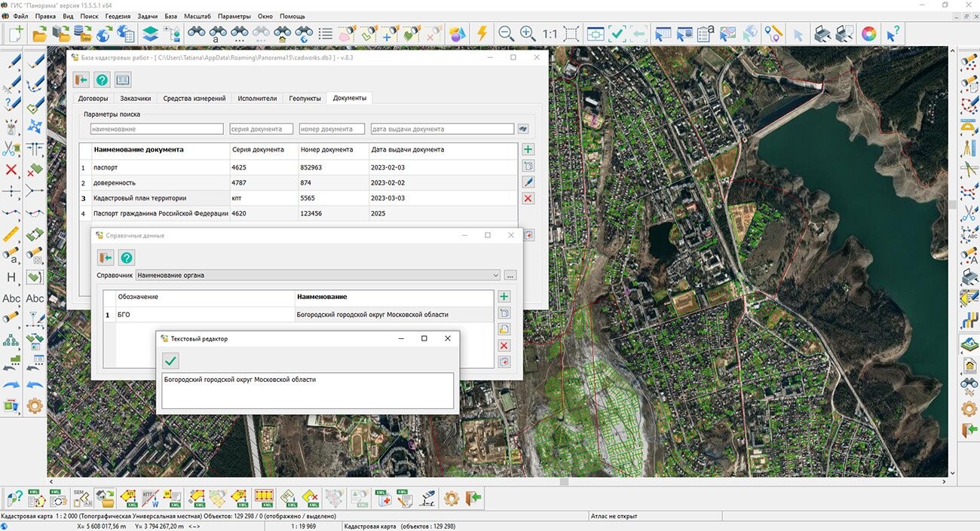
Task: Edit document using blue pencil icon
Action: (528, 182)
